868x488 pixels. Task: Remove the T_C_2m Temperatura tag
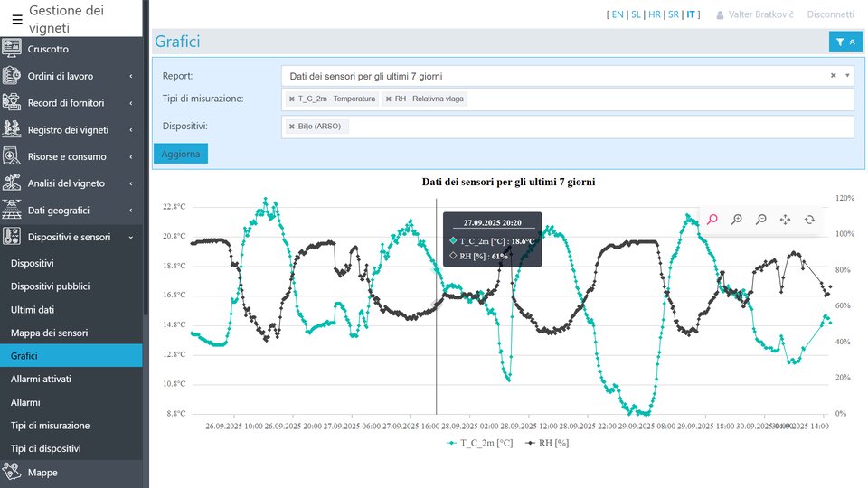[x=292, y=99]
